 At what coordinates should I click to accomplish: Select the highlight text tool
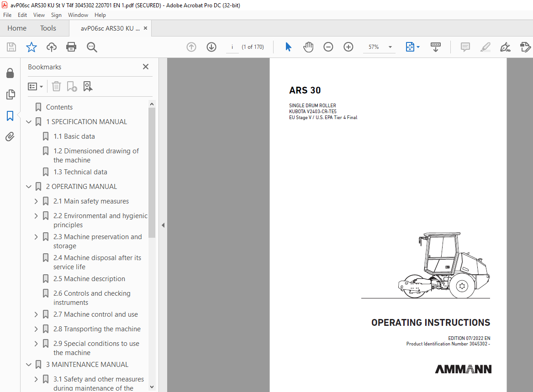[x=486, y=47]
